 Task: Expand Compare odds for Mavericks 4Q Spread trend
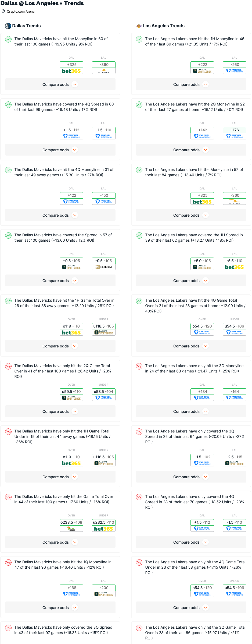click(x=60, y=150)
